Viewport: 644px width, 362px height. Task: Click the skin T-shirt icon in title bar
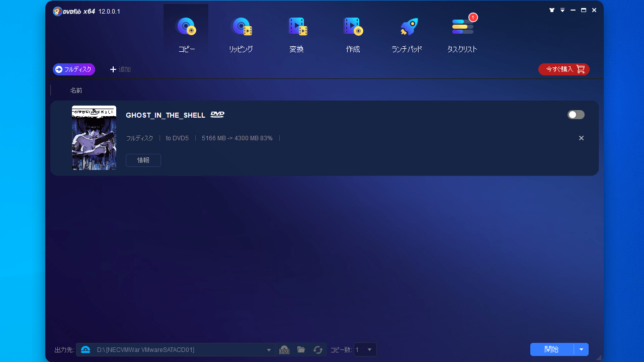point(552,10)
